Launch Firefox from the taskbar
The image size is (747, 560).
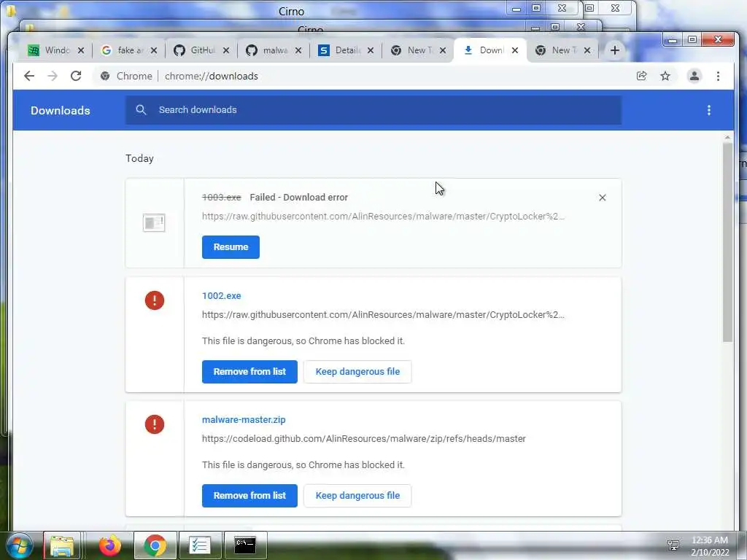click(110, 545)
